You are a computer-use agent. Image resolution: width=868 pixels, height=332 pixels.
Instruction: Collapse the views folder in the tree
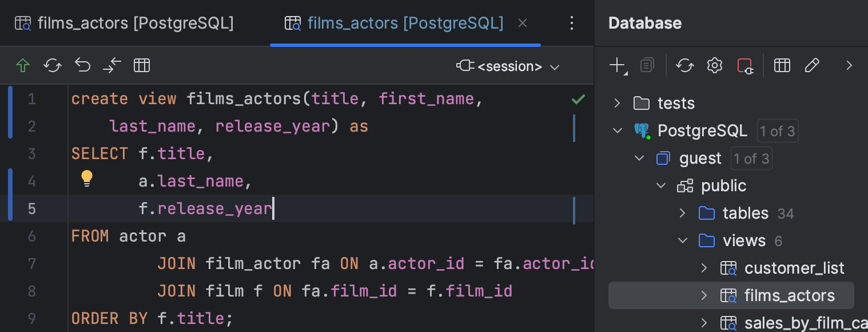pos(683,240)
